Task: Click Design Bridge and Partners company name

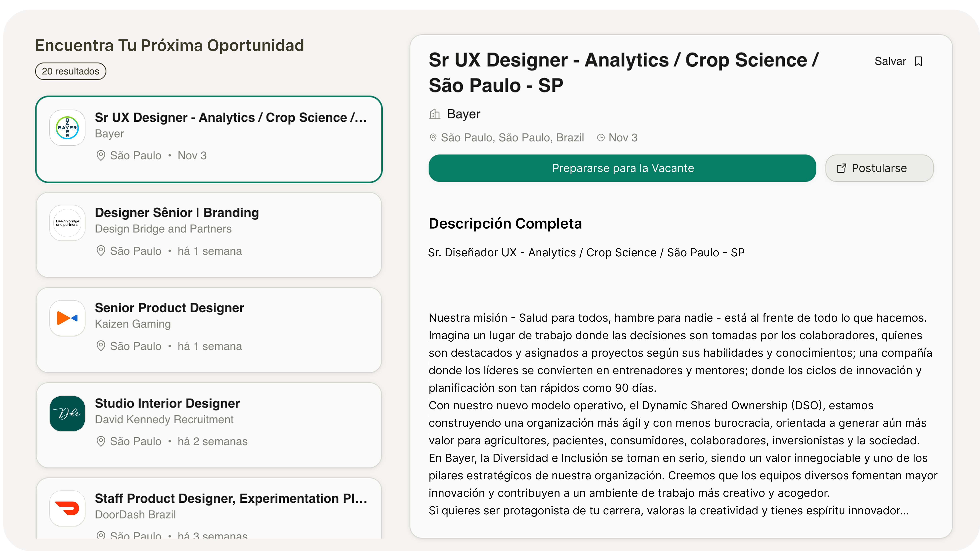Action: pos(163,229)
